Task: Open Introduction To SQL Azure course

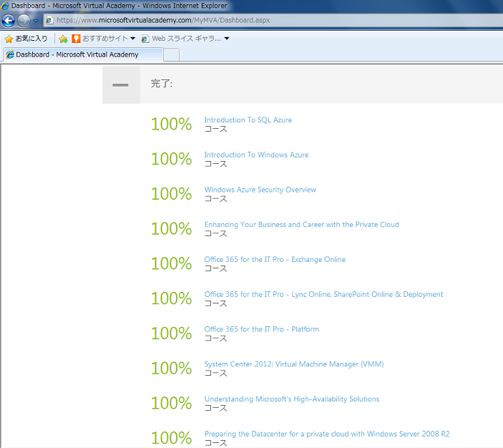Action: coord(248,120)
